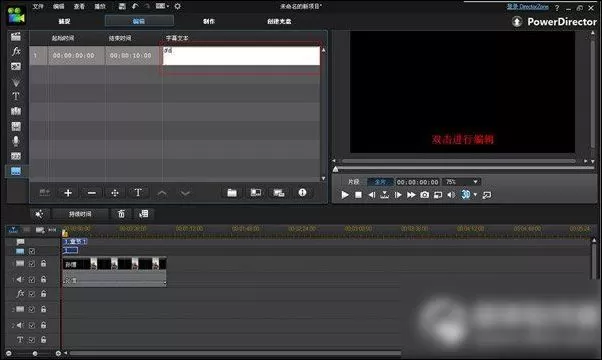Screen dimensions: 602x360
Task: Step to the next frame
Action: coord(398,195)
